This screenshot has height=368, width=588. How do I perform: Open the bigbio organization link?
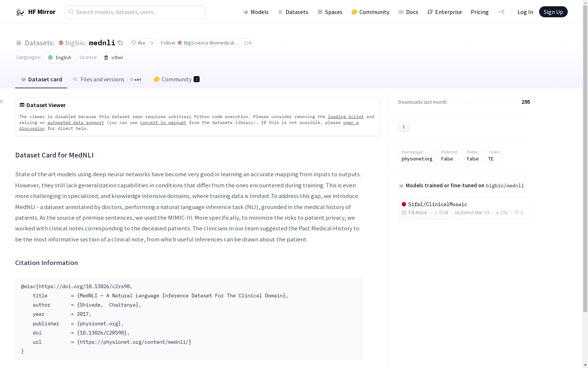pos(75,43)
